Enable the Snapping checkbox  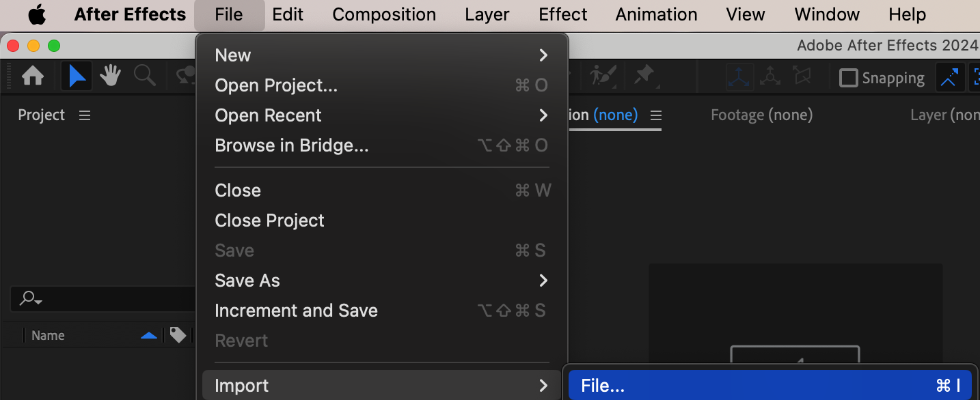(x=848, y=78)
